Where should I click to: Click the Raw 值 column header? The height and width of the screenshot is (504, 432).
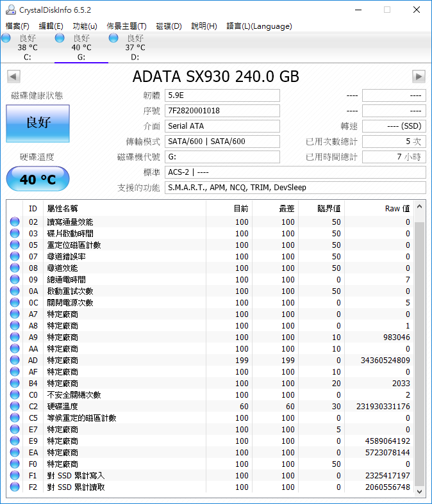tap(379, 209)
